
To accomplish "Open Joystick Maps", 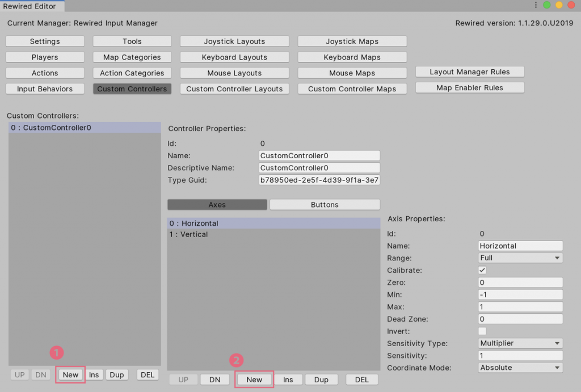I will [352, 41].
